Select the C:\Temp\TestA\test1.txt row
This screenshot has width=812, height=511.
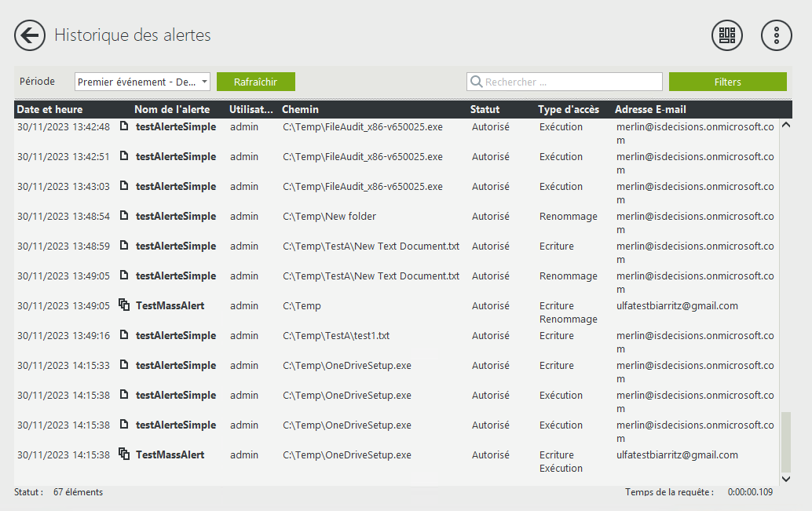tap(336, 336)
